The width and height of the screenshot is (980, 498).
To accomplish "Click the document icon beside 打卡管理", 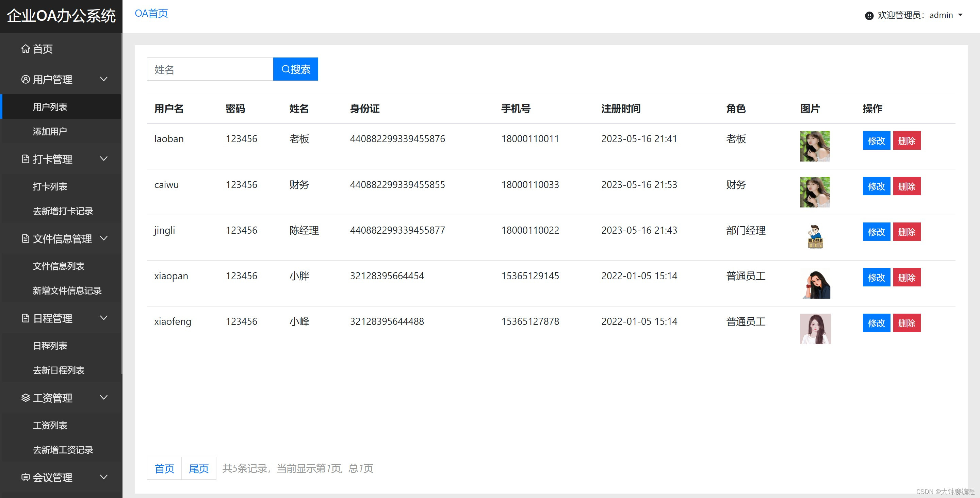I will click(26, 159).
